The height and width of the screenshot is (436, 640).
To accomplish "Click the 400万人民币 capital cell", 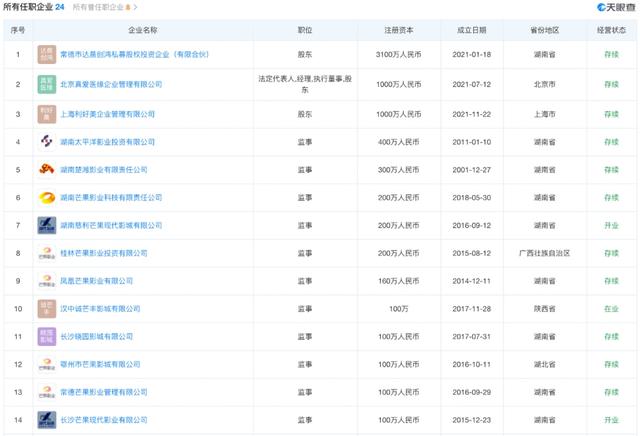I will (x=399, y=142).
